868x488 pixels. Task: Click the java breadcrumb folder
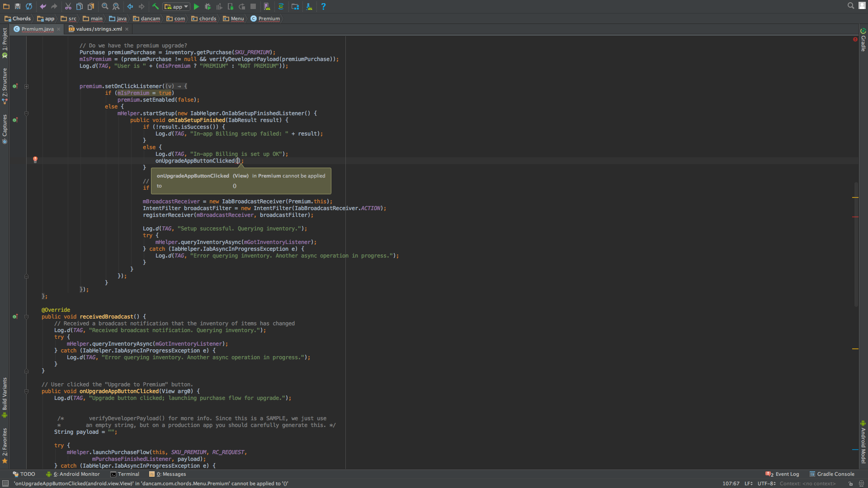(x=118, y=19)
